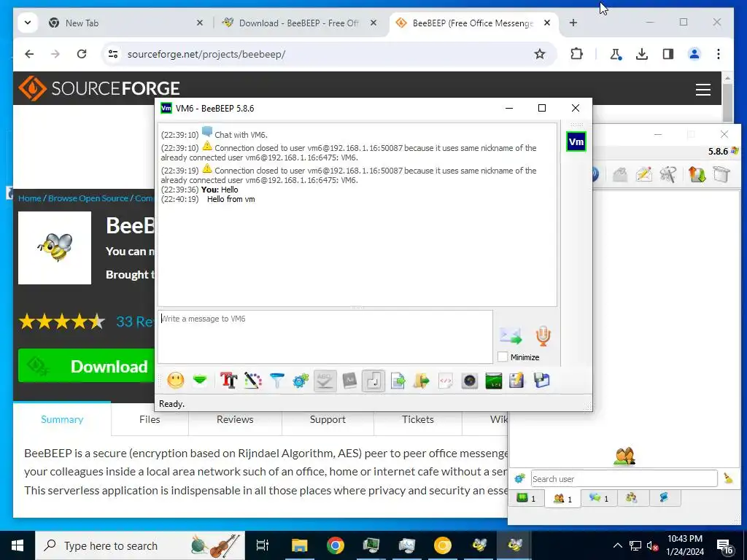Bookmark the page with the star icon
Viewport: 747px width, 560px height.
pos(539,54)
